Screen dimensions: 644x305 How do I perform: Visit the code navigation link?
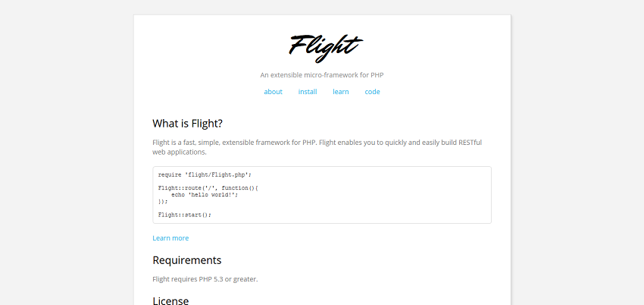point(373,92)
